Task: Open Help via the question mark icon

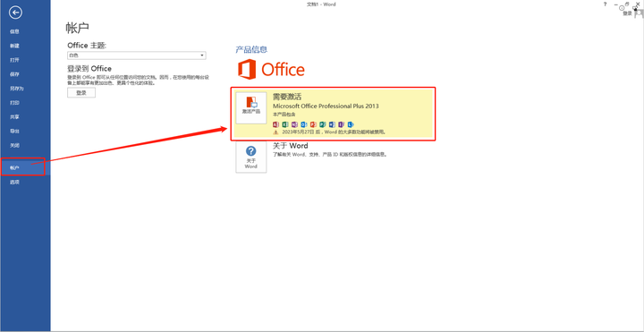Action: pyautogui.click(x=605, y=4)
